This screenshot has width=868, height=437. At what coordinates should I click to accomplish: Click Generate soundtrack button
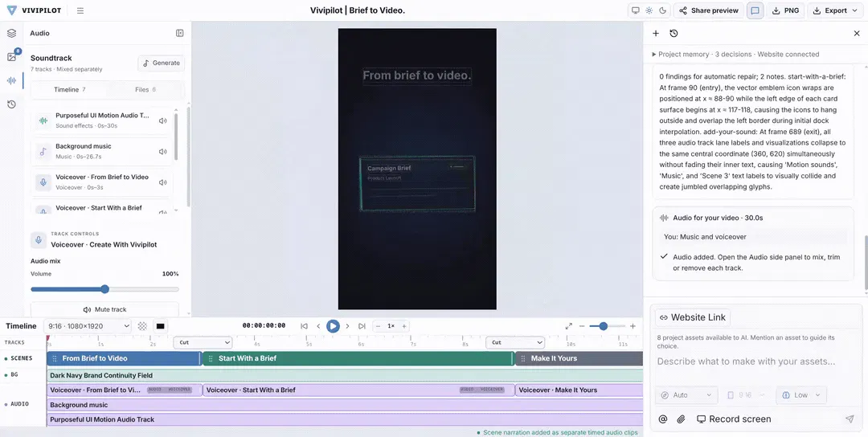pos(161,63)
